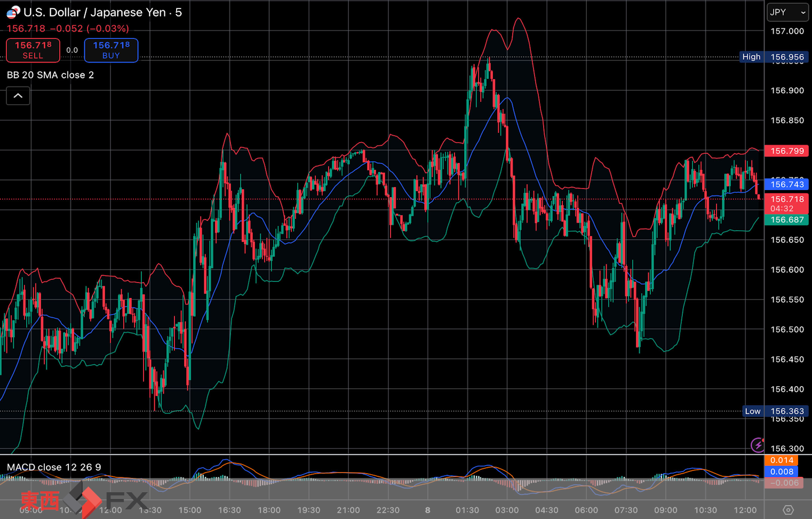Viewport: 812px width, 519px height.
Task: Click the blue 0.008 MACD signal label
Action: (782, 471)
